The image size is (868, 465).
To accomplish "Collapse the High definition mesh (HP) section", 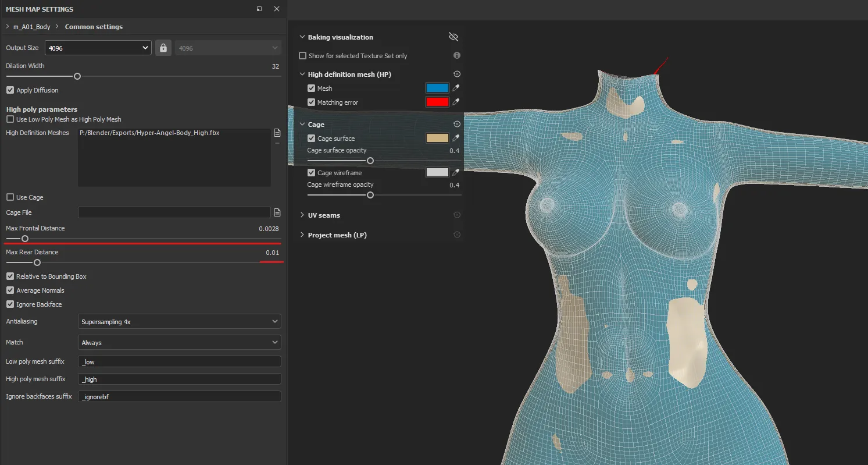I will pos(302,74).
